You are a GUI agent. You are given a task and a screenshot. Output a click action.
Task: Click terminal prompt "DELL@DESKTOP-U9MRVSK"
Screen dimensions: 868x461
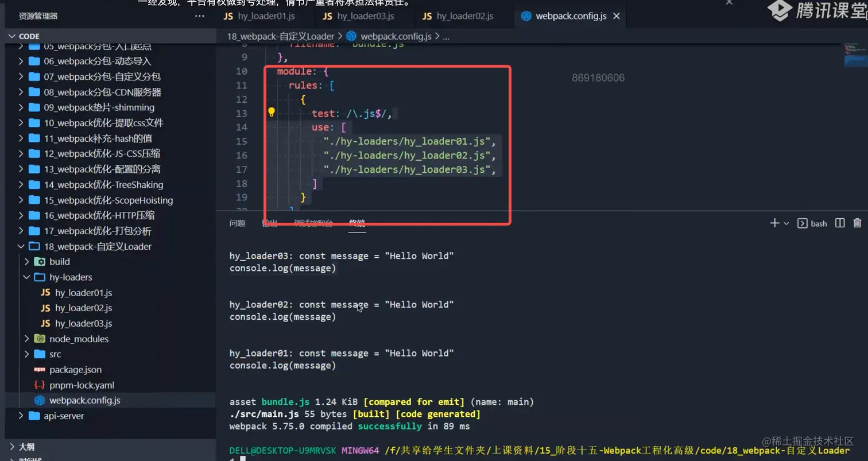point(283,451)
